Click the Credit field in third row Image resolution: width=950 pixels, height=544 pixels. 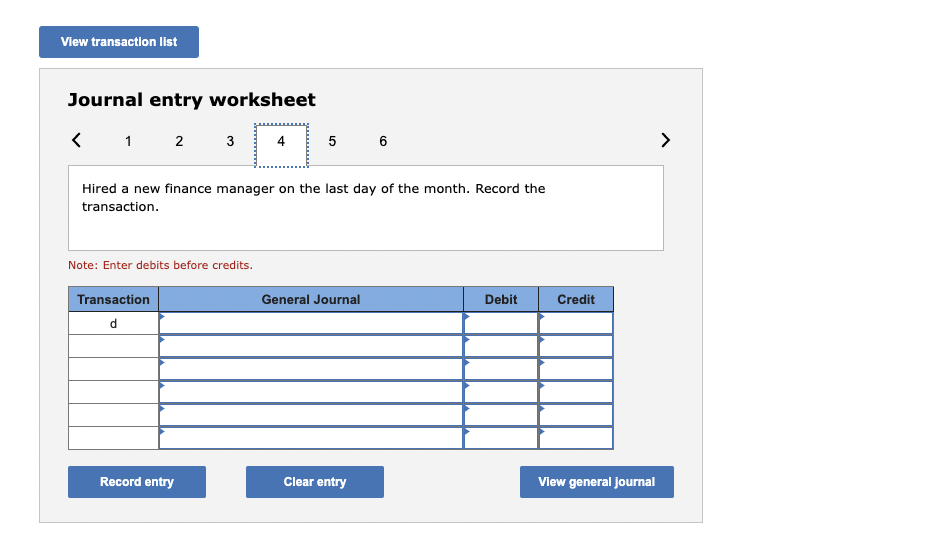[576, 369]
